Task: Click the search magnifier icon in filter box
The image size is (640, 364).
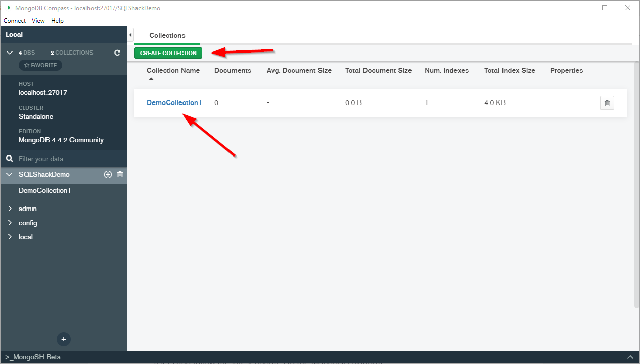Action: (9, 159)
